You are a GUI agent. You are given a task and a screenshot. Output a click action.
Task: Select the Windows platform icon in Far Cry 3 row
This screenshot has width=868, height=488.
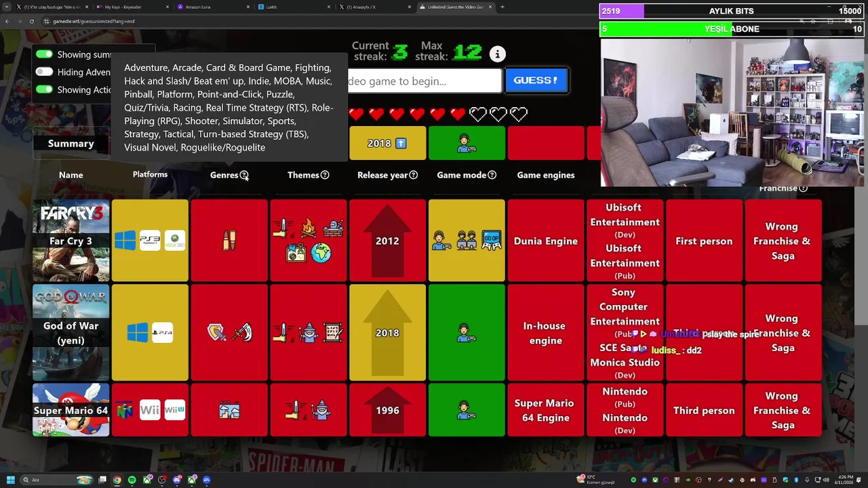tap(125, 241)
